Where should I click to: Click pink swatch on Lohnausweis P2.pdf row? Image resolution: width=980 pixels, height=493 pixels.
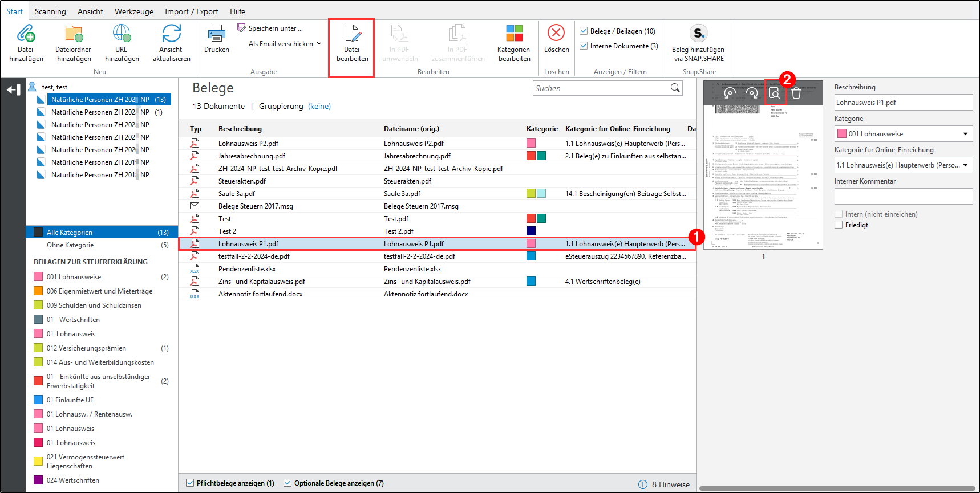531,144
